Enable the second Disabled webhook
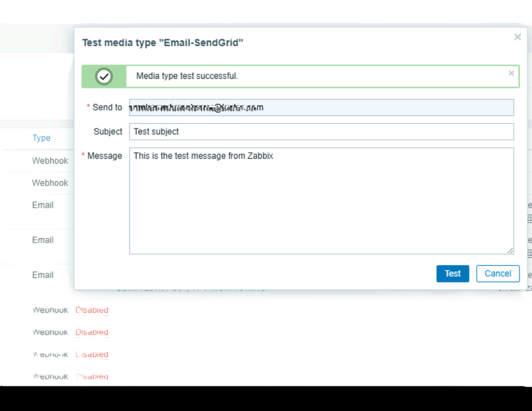Screen dimensions: 532x411 (x=92, y=332)
